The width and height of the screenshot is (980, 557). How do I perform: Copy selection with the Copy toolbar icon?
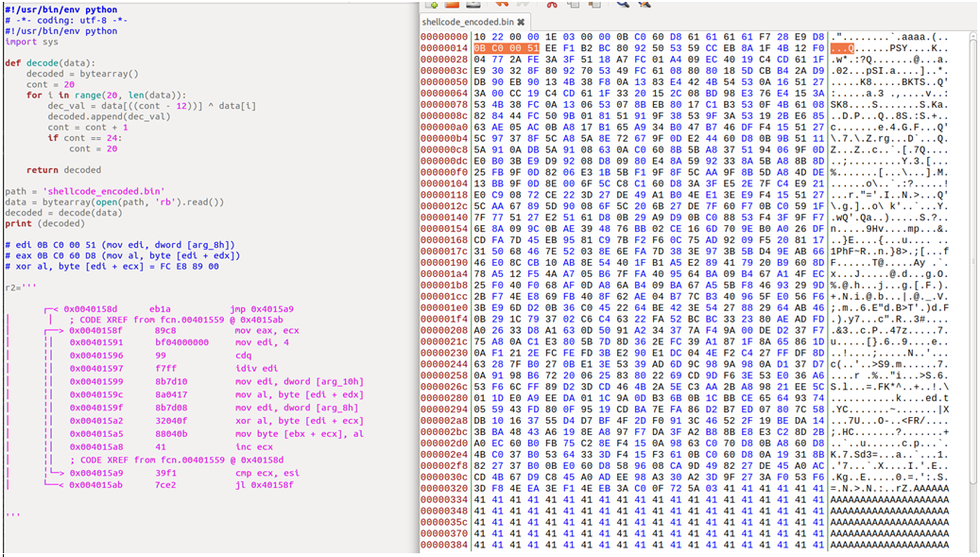click(573, 4)
